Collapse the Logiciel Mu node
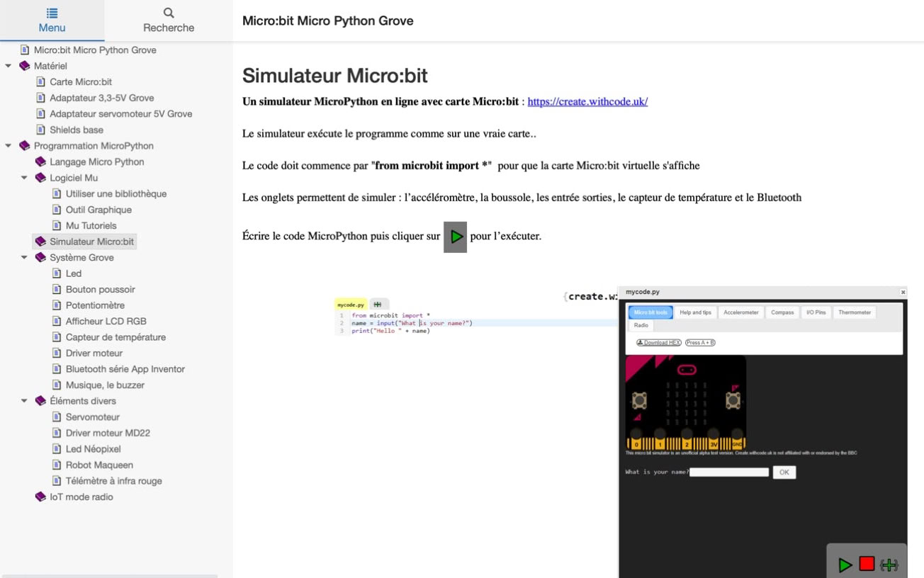924x578 pixels. click(24, 178)
